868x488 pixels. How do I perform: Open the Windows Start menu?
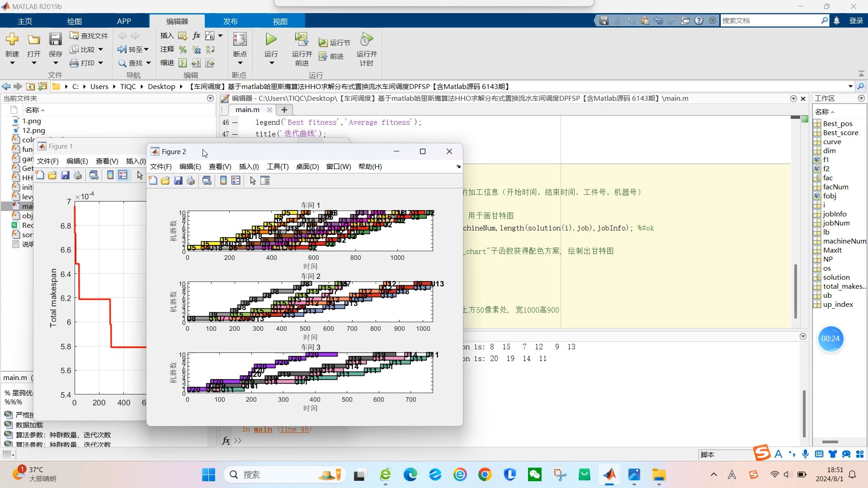208,474
